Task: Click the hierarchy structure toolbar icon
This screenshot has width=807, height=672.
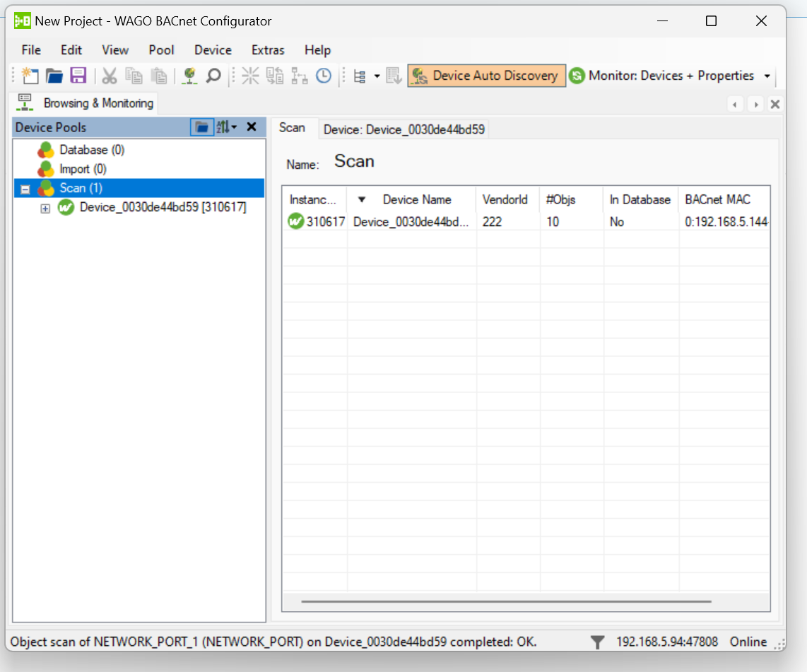Action: (299, 76)
